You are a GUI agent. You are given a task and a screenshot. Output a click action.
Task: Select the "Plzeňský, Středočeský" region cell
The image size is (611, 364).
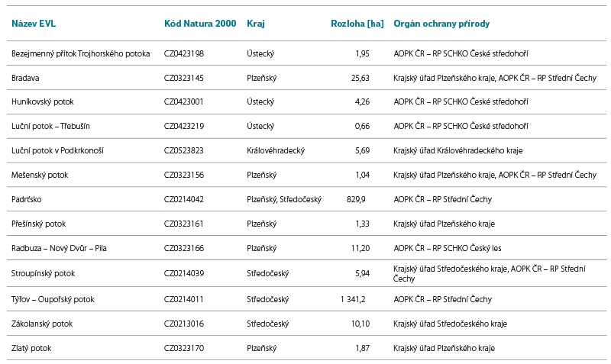point(284,199)
